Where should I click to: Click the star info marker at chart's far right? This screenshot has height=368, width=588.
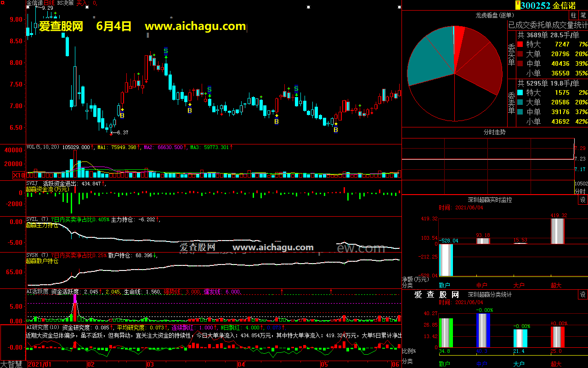(399, 7)
